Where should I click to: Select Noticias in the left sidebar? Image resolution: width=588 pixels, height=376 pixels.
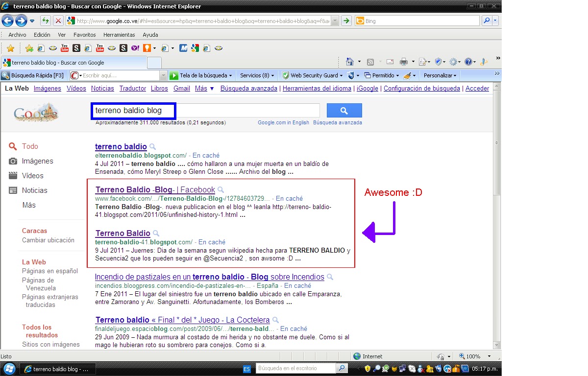pos(35,190)
